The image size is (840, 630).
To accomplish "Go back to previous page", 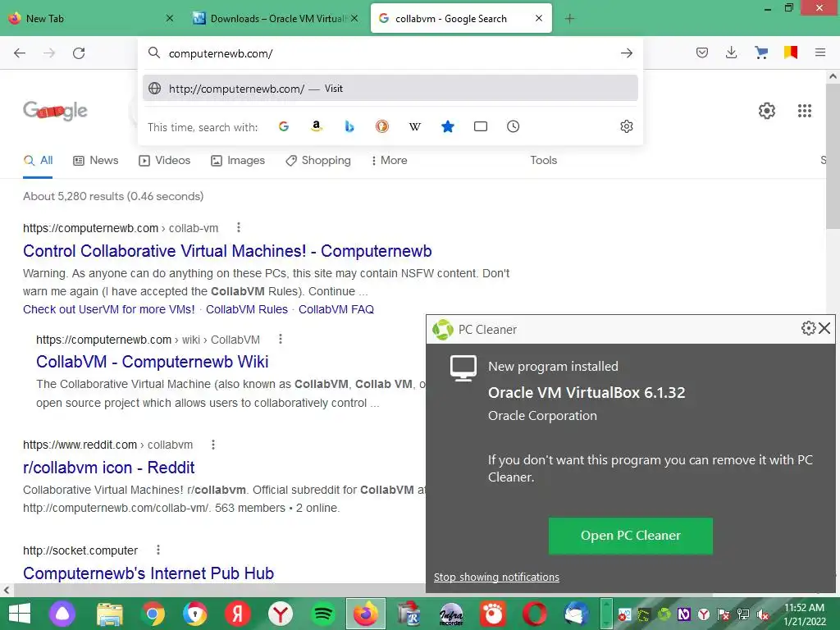I will tap(20, 53).
